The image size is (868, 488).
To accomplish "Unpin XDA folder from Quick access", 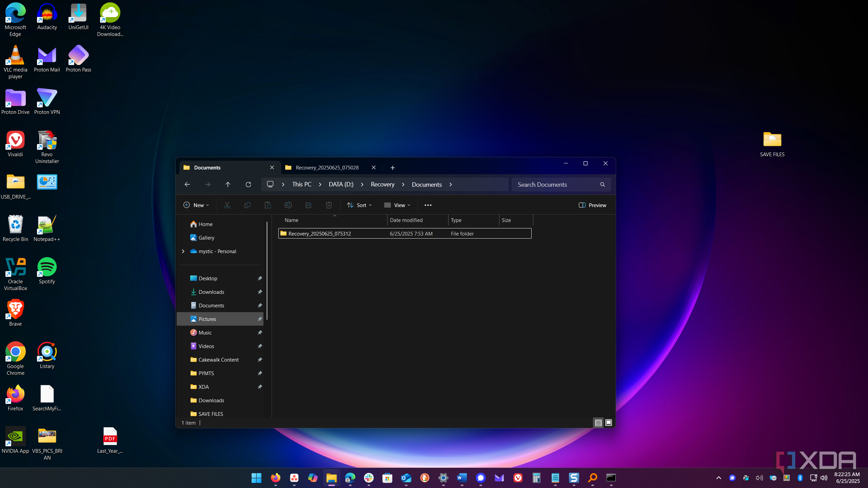I will point(260,387).
